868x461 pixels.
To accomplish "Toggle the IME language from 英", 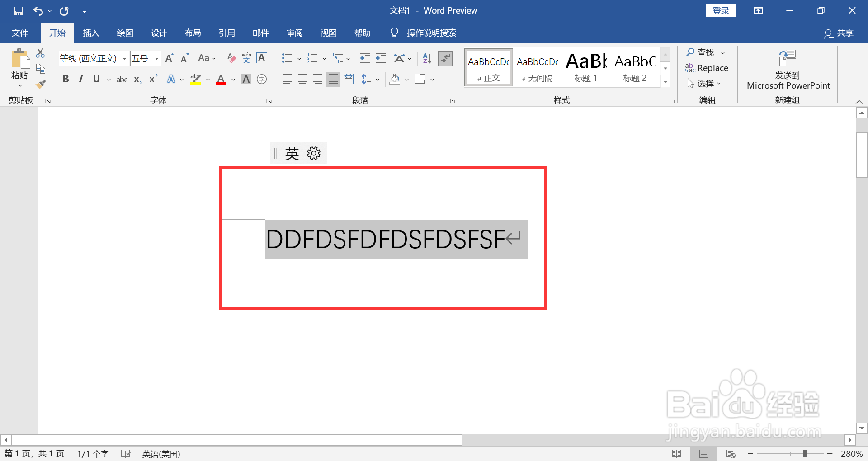I will coord(292,154).
